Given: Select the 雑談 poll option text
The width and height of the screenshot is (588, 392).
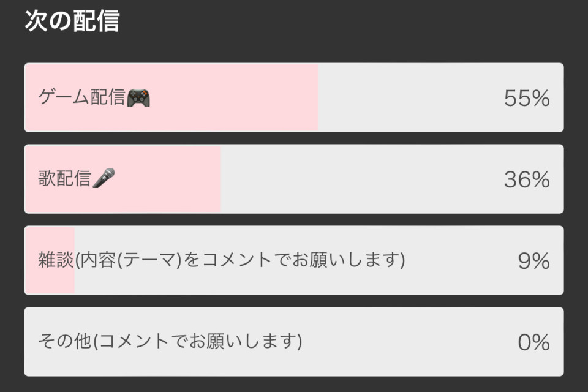Looking at the screenshot, I should tap(222, 260).
